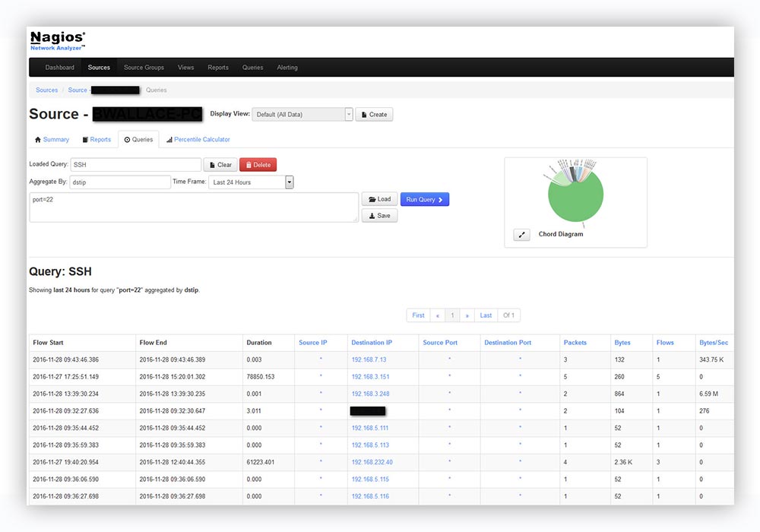This screenshot has height=532, width=760.
Task: Switch to the Summary tab
Action: [x=52, y=140]
